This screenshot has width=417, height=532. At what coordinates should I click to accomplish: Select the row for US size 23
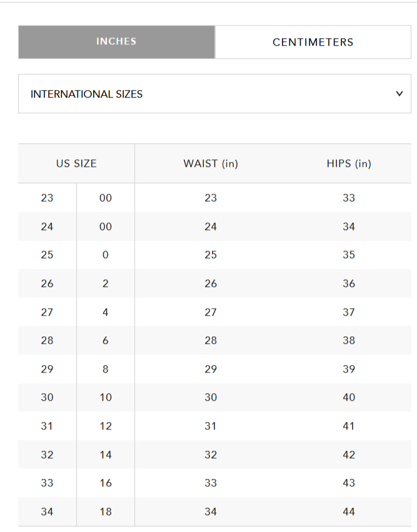[48, 198]
